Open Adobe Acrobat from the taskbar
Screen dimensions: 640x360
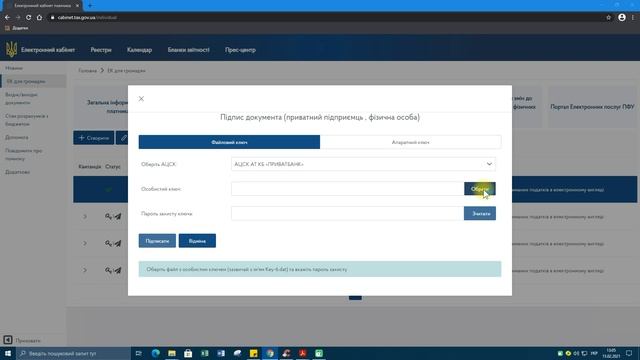(x=302, y=353)
